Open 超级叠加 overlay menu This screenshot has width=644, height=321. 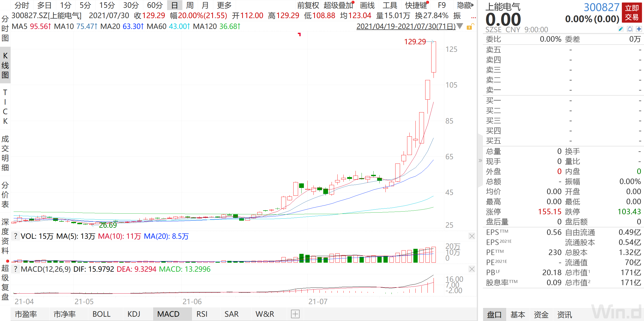tap(339, 5)
